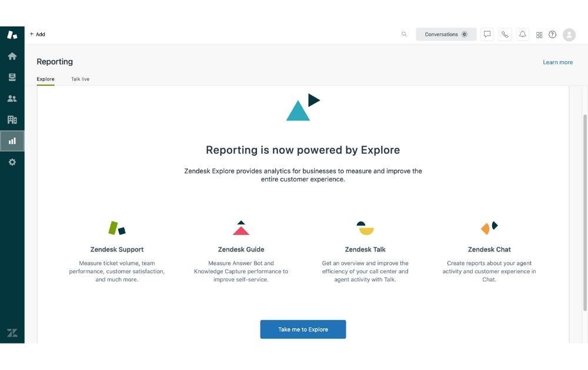Open the Home dashboard icon
This screenshot has height=370, width=588.
coord(12,56)
